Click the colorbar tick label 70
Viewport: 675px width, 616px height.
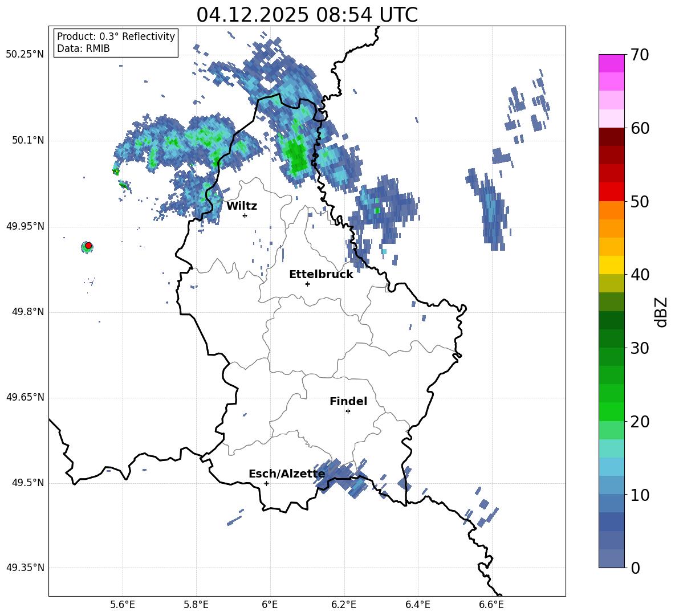click(640, 55)
